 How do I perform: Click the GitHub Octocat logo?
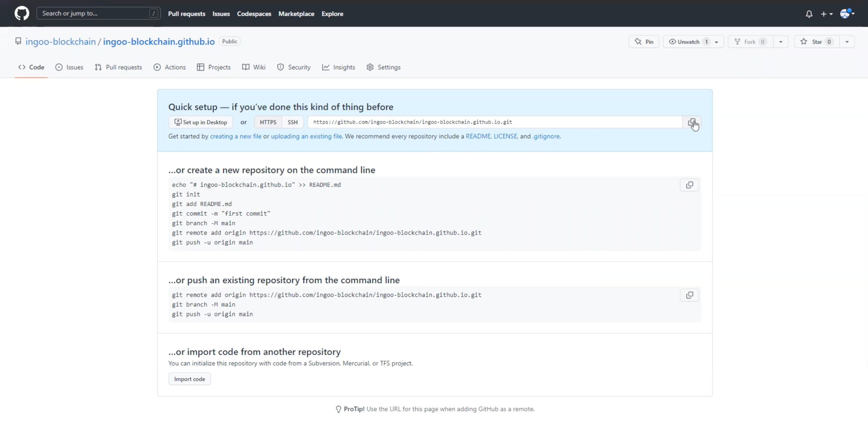coord(21,13)
